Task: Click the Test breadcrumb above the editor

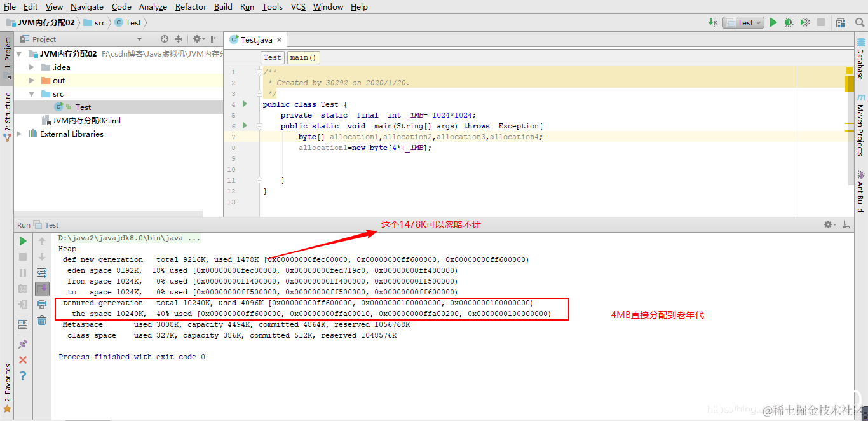Action: coord(273,57)
